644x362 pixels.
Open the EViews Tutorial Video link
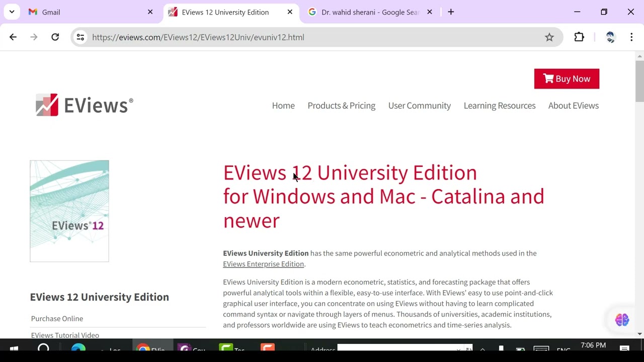(65, 335)
